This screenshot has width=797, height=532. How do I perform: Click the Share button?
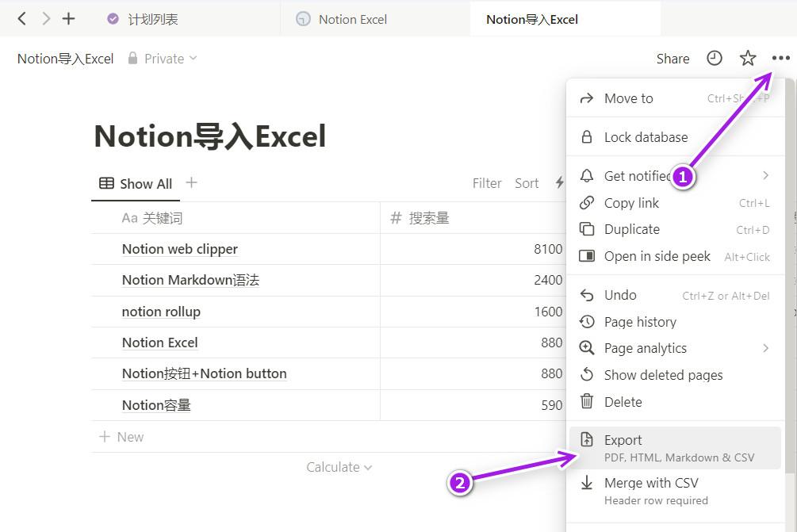[672, 58]
